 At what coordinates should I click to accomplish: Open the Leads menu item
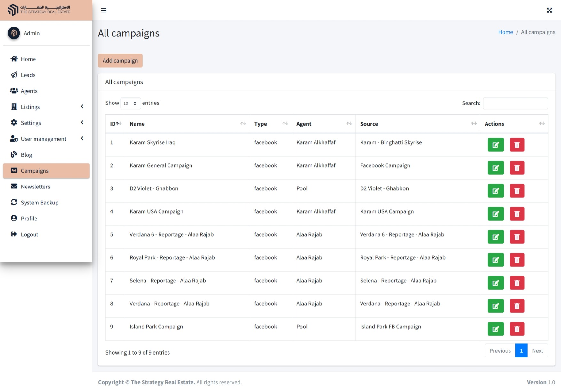[28, 75]
